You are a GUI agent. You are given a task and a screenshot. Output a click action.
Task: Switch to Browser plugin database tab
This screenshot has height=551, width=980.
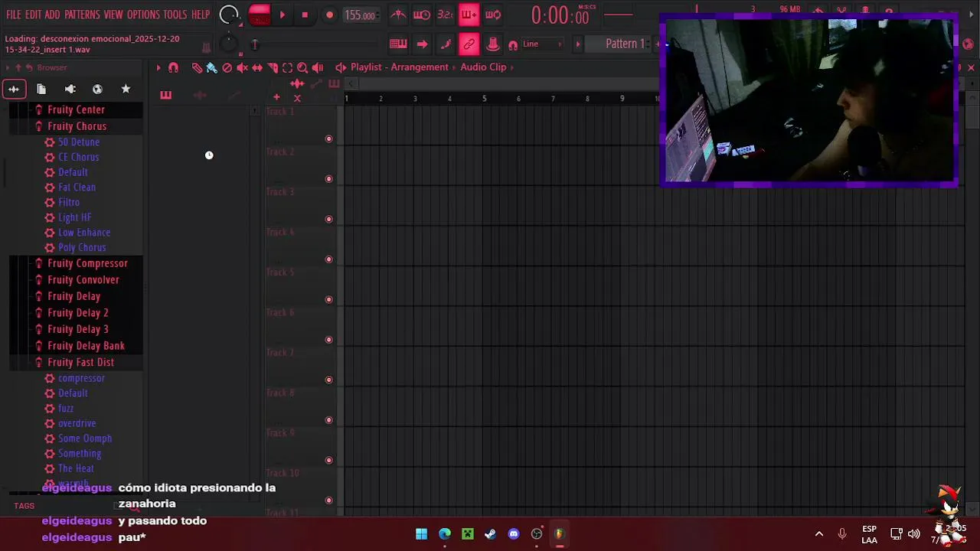[x=70, y=90]
